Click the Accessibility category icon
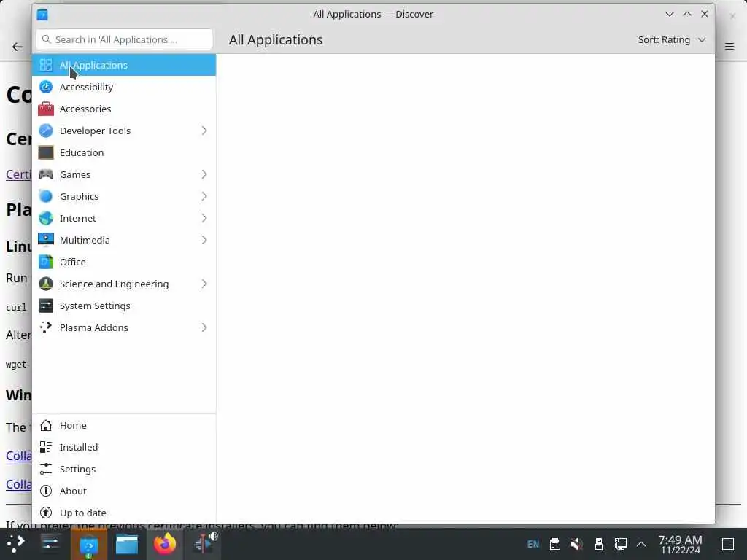Screen dimensions: 747x560 [46, 87]
